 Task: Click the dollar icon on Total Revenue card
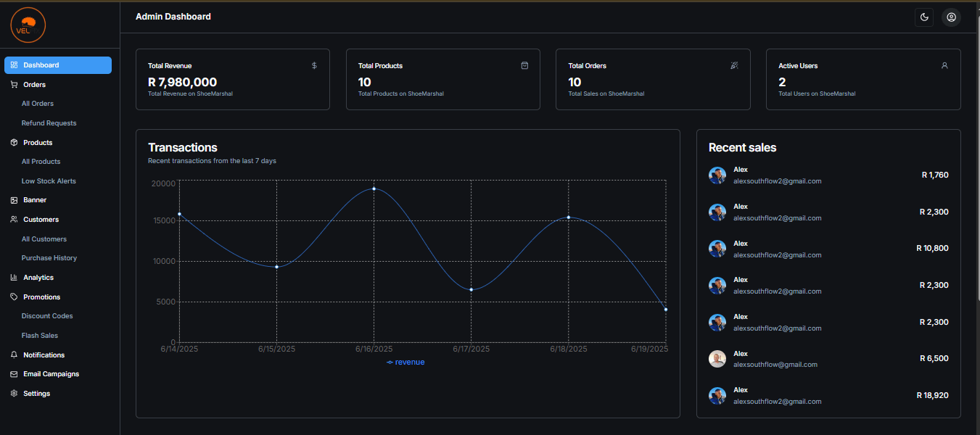point(313,65)
